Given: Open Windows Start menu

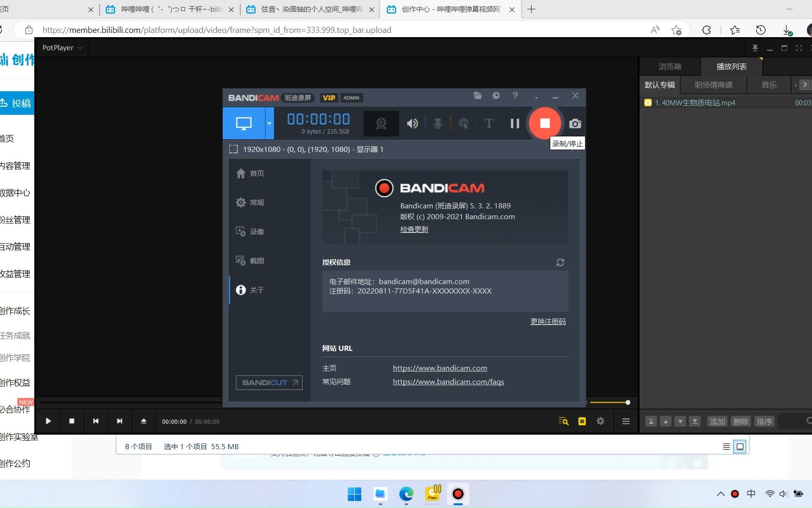Looking at the screenshot, I should click(354, 494).
